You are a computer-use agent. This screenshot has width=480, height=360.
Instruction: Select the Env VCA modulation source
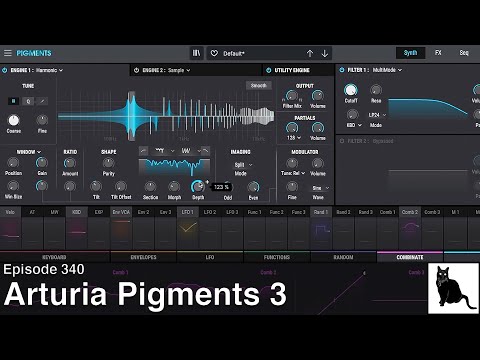pyautogui.click(x=121, y=212)
